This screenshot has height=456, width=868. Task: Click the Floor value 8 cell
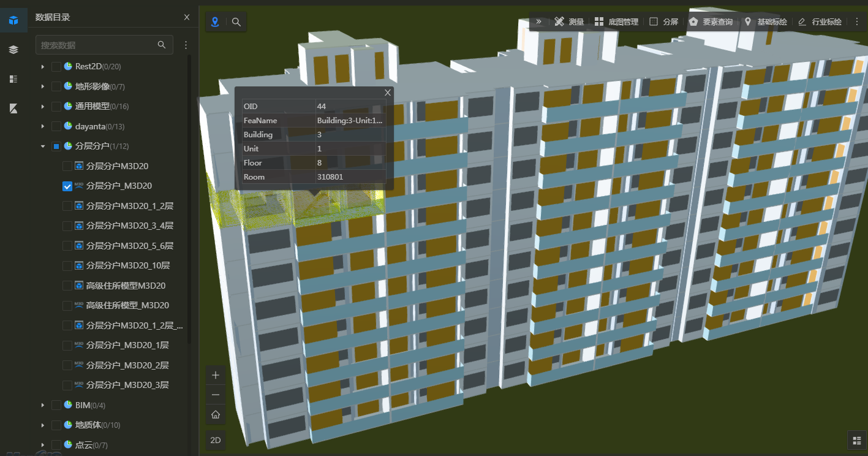[x=350, y=163]
